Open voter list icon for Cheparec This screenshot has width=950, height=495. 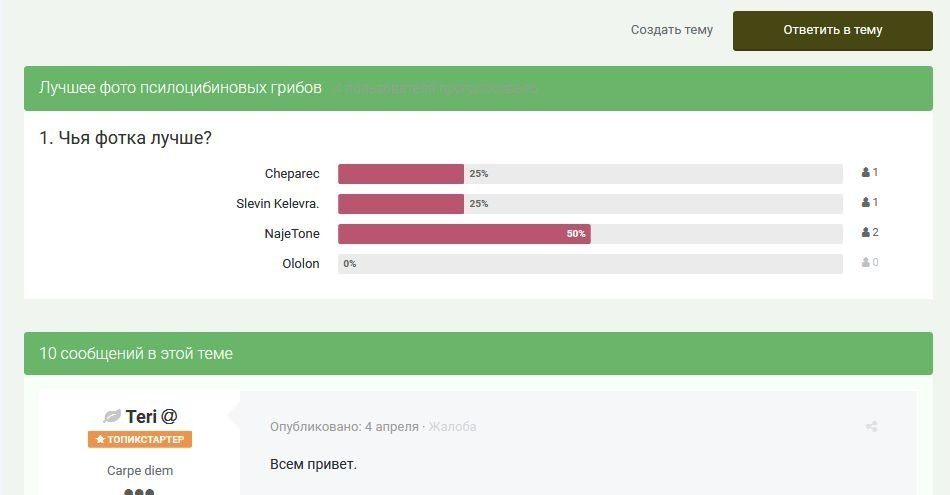tap(869, 173)
